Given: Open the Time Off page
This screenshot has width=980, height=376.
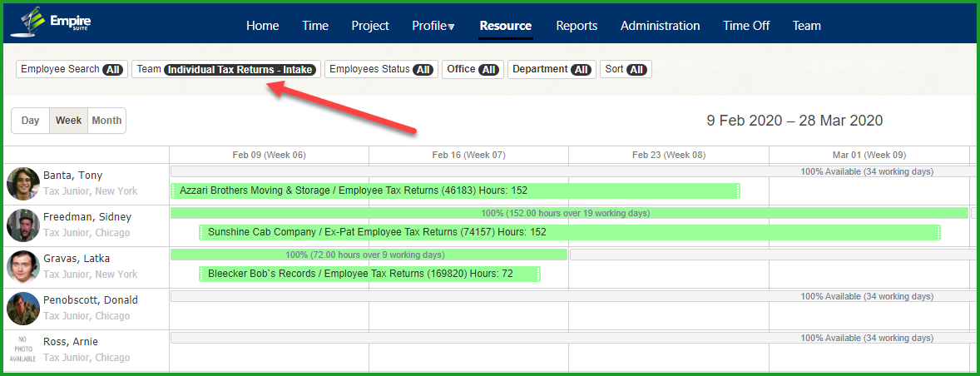Looking at the screenshot, I should [x=746, y=26].
